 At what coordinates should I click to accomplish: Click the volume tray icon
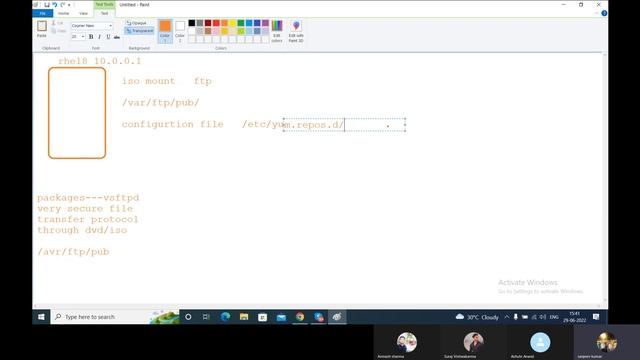pos(543,317)
